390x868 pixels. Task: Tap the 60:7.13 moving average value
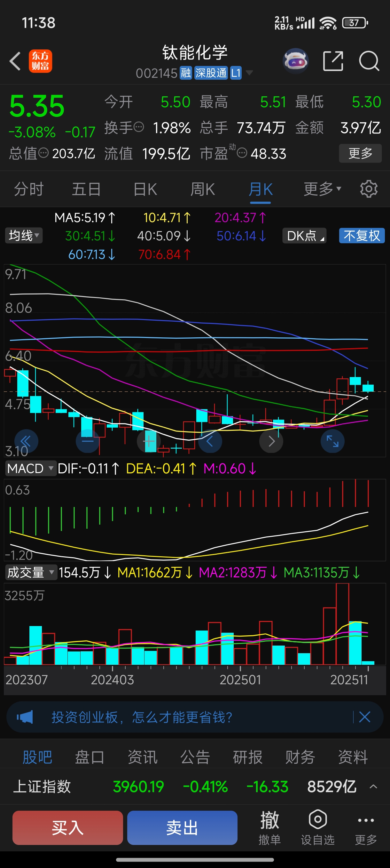[91, 254]
